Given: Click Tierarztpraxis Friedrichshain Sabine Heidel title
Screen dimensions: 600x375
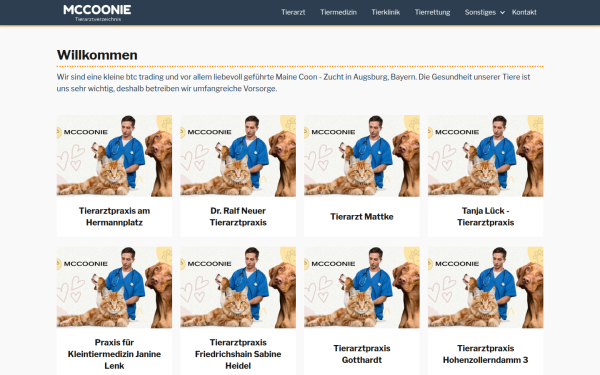Looking at the screenshot, I should point(238,354).
